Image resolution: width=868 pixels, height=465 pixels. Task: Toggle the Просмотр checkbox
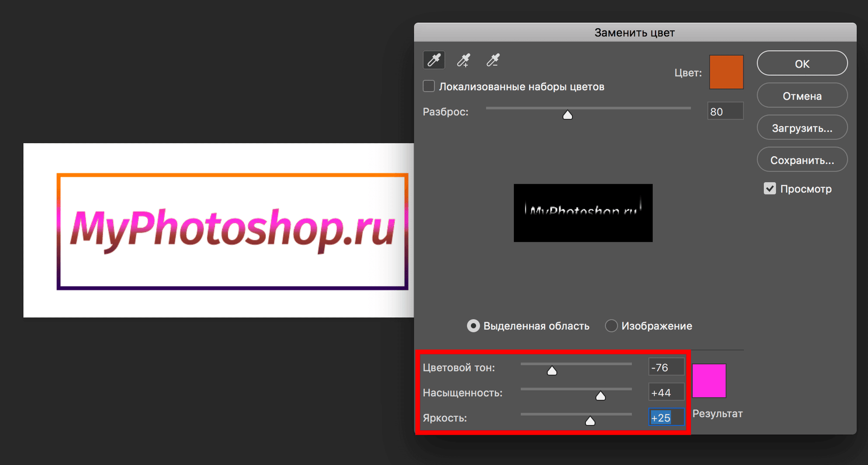click(770, 189)
